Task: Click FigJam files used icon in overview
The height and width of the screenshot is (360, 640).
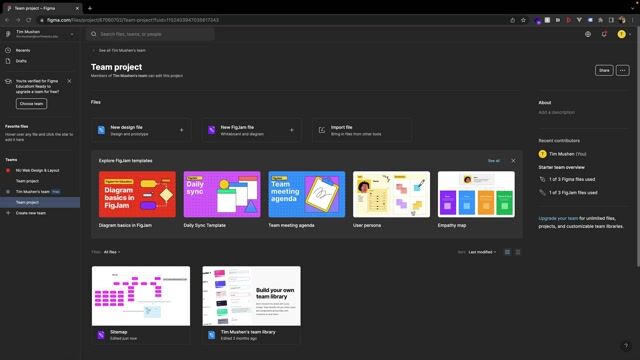Action: point(542,192)
